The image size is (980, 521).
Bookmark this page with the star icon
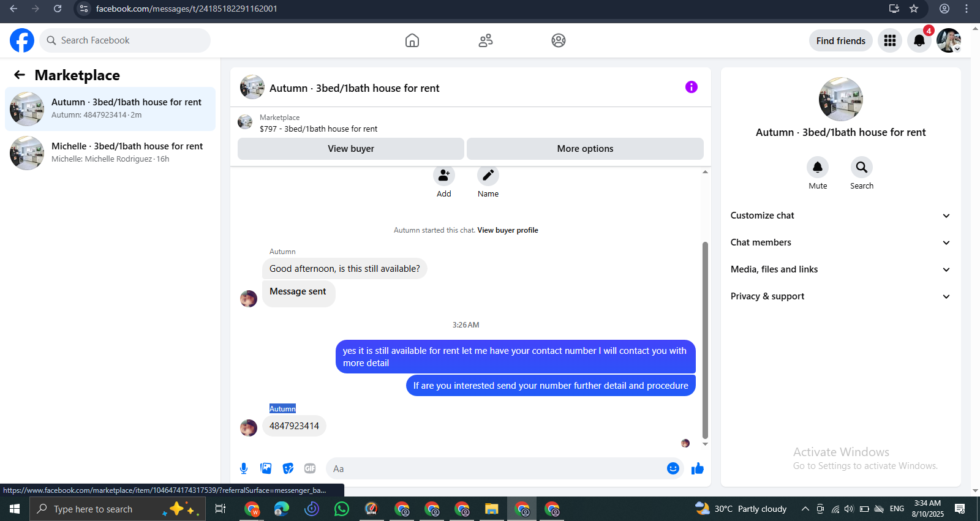tap(914, 9)
